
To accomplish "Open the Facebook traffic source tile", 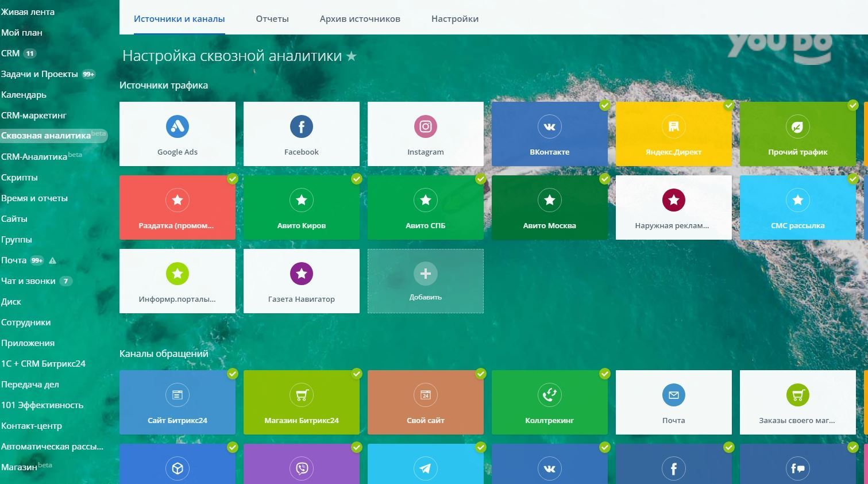I will 302,134.
